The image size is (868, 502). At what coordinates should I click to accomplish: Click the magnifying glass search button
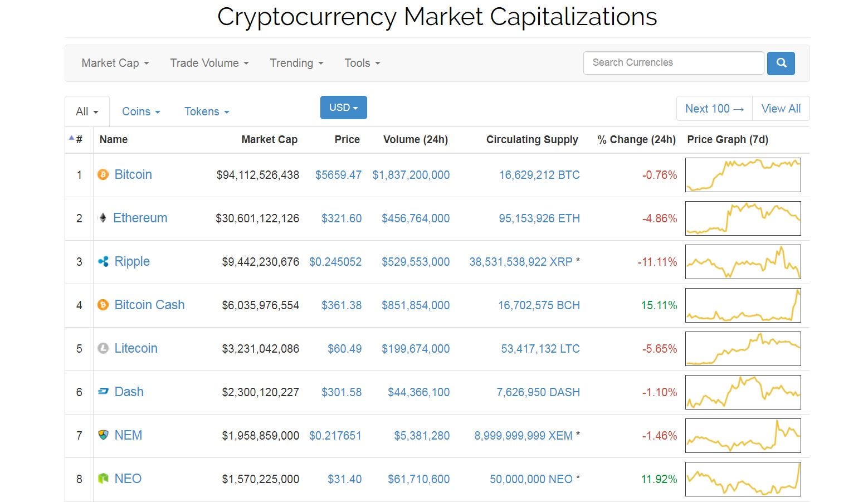coord(781,63)
